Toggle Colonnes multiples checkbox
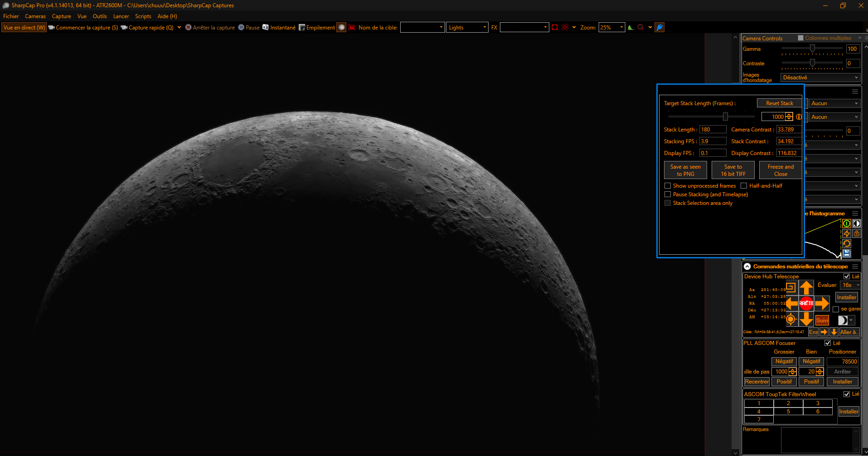868x456 pixels. point(800,38)
